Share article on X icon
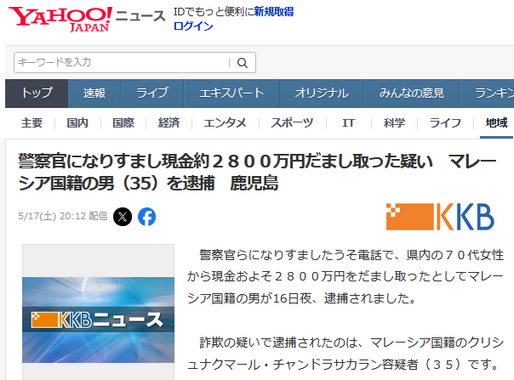This screenshot has width=514, height=380. (x=122, y=217)
